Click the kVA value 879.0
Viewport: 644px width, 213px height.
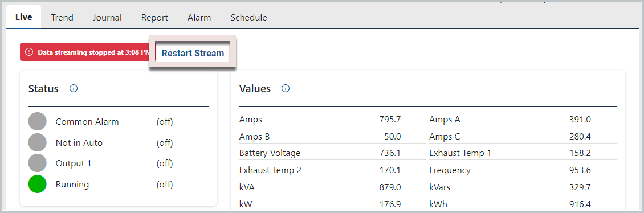tap(390, 187)
